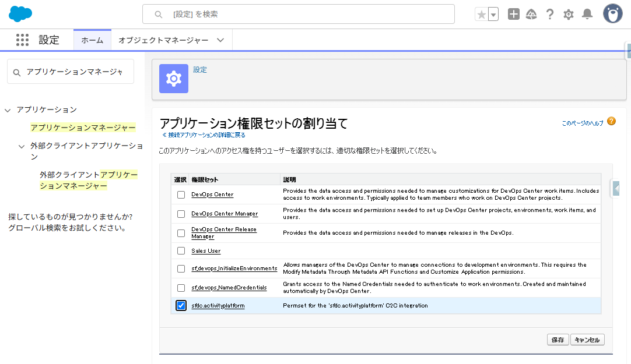Image resolution: width=631 pixels, height=364 pixels.
Task: Click the sfdc.activityplatform description text
Action: [355, 306]
